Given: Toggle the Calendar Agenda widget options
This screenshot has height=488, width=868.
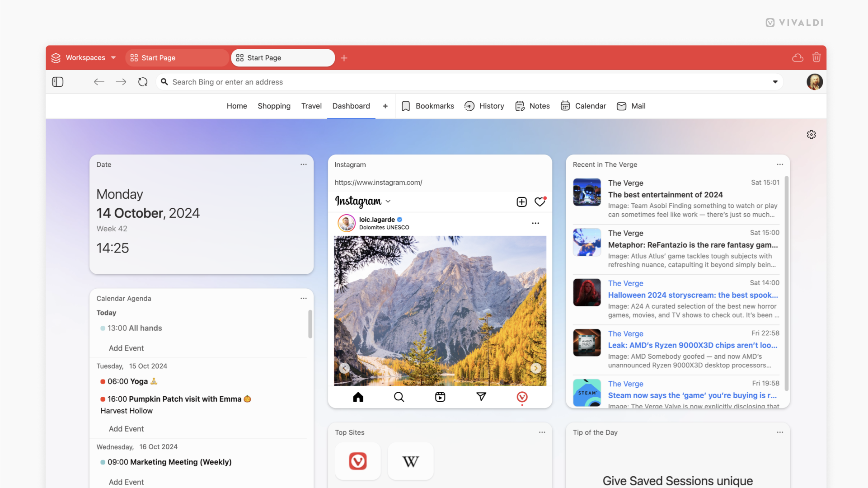Looking at the screenshot, I should [x=304, y=298].
